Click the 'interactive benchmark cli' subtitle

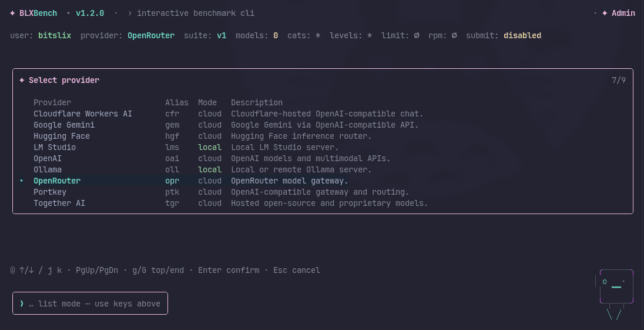(x=196, y=13)
